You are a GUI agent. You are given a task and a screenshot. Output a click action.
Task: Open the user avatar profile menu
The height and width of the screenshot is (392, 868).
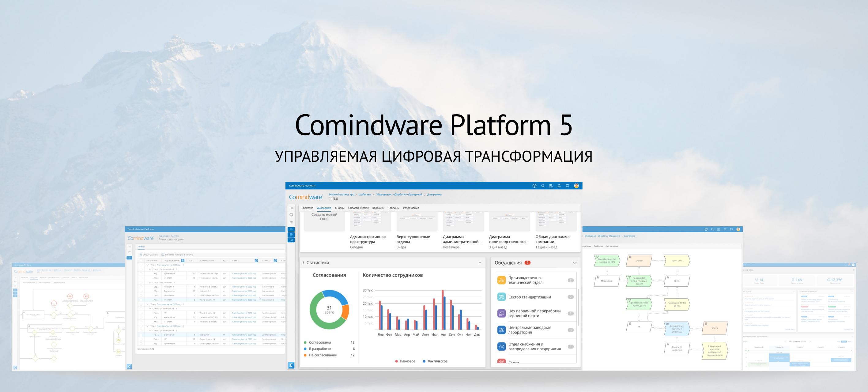(x=576, y=186)
